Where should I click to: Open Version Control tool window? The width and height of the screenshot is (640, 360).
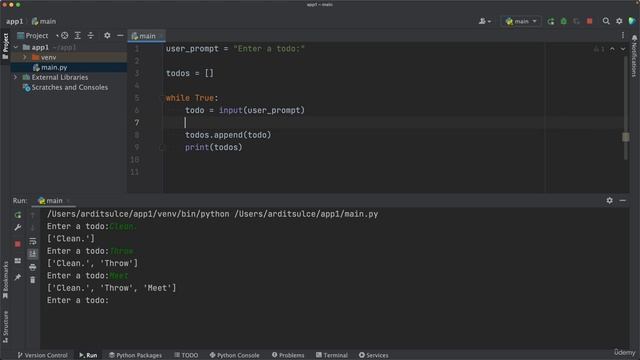pyautogui.click(x=42, y=355)
